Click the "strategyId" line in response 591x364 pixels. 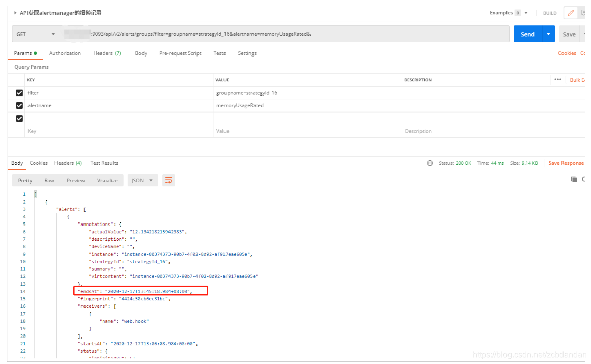[130, 262]
